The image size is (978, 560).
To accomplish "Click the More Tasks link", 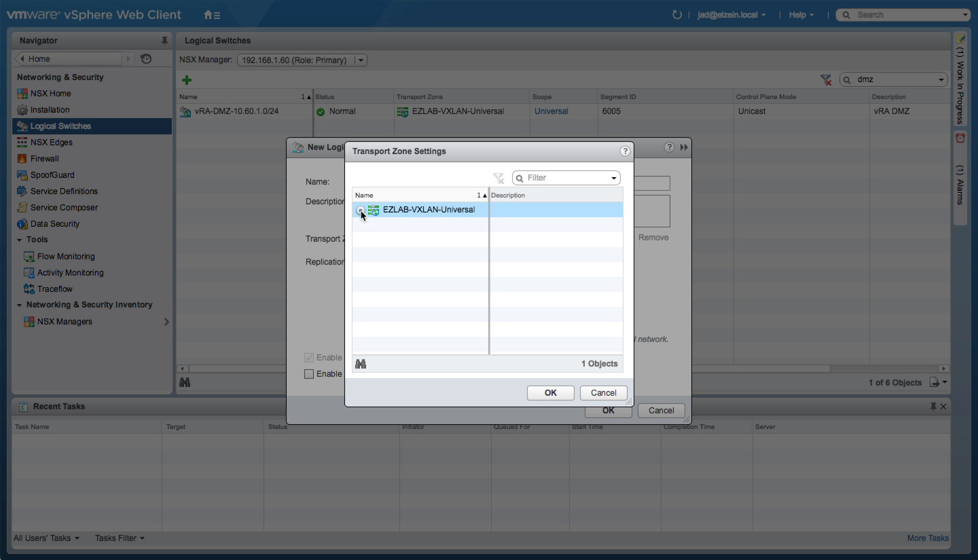I will [928, 538].
